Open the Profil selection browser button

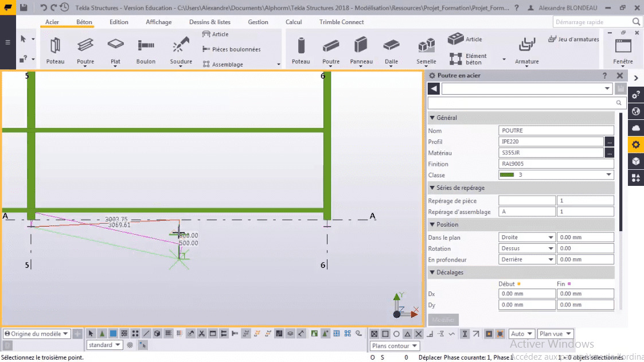coord(609,141)
